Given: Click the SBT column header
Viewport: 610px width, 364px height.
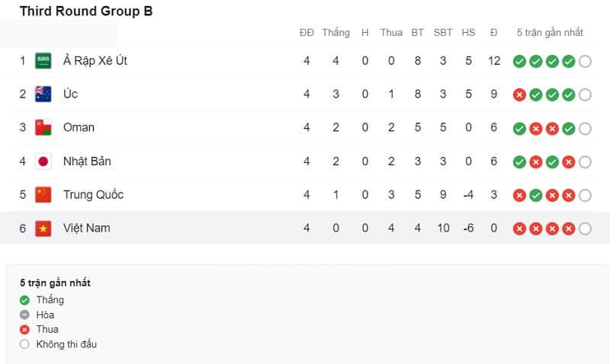Looking at the screenshot, I should [x=443, y=33].
